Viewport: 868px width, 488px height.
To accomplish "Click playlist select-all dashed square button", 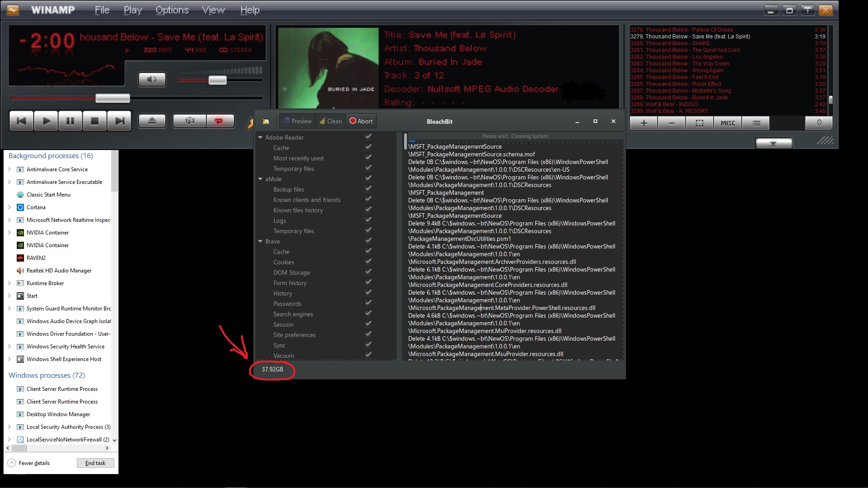I will [x=699, y=123].
